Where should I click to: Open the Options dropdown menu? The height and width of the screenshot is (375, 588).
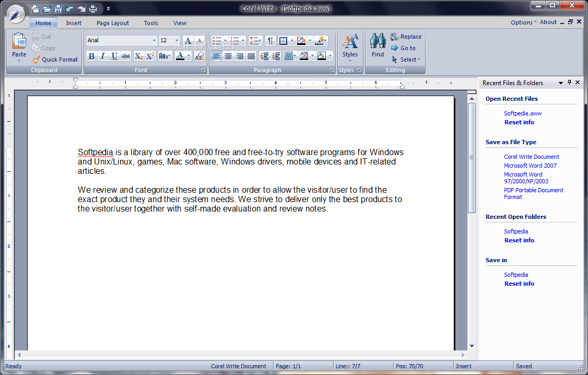pyautogui.click(x=523, y=22)
